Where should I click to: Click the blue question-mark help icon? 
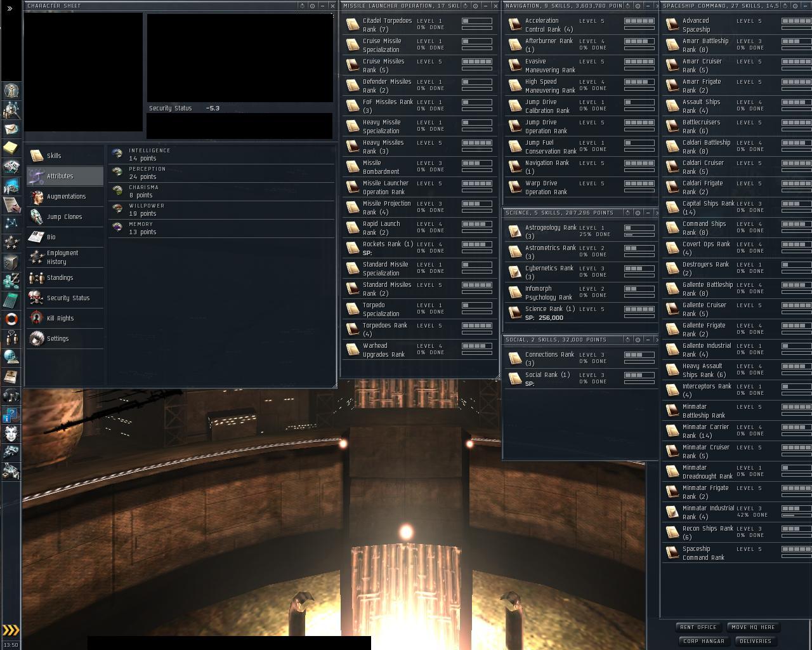coord(11,415)
